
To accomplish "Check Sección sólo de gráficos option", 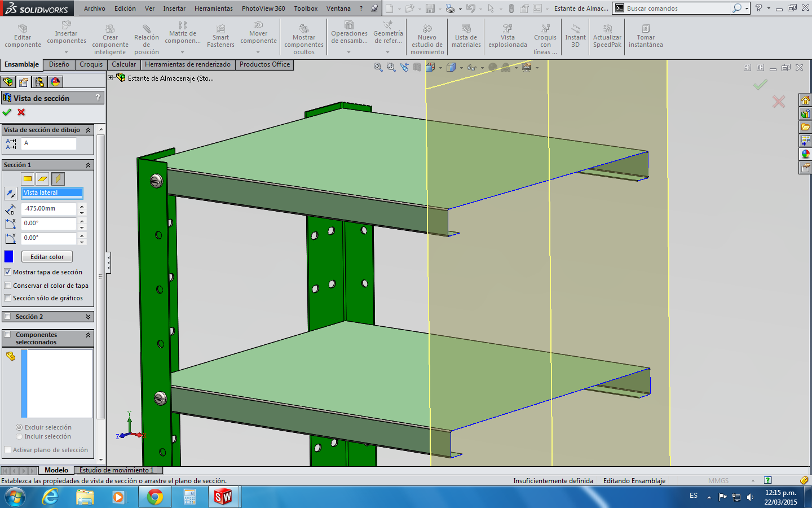I will [x=8, y=298].
